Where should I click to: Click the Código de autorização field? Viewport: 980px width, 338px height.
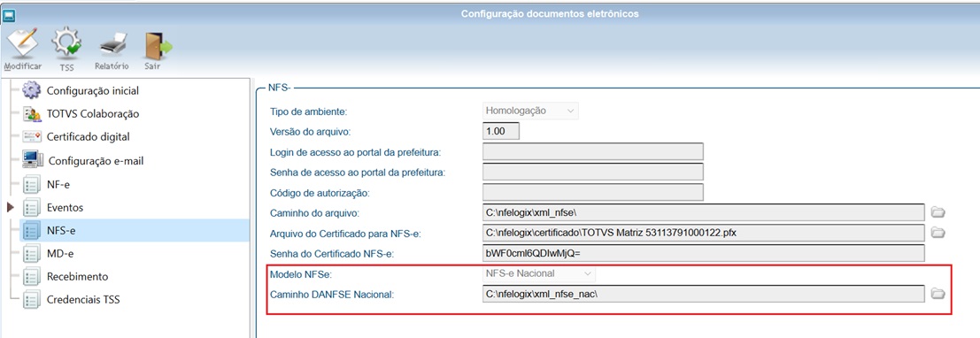(593, 192)
